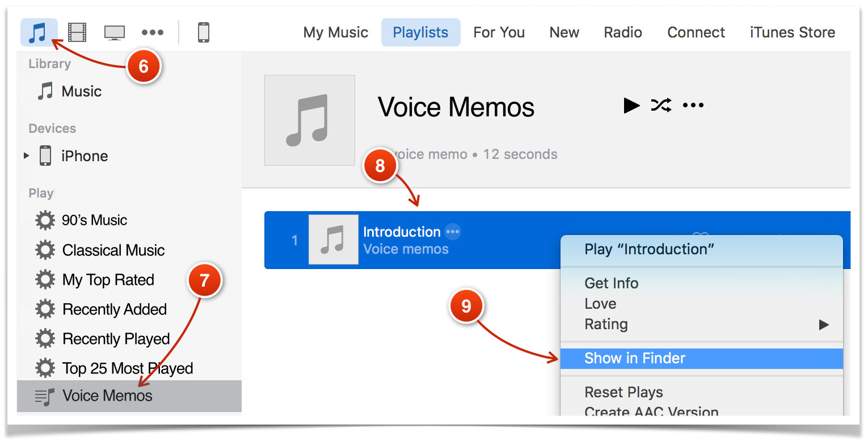Click the phone icon next to iPhone in sidebar
The image size is (868, 445).
[45, 156]
